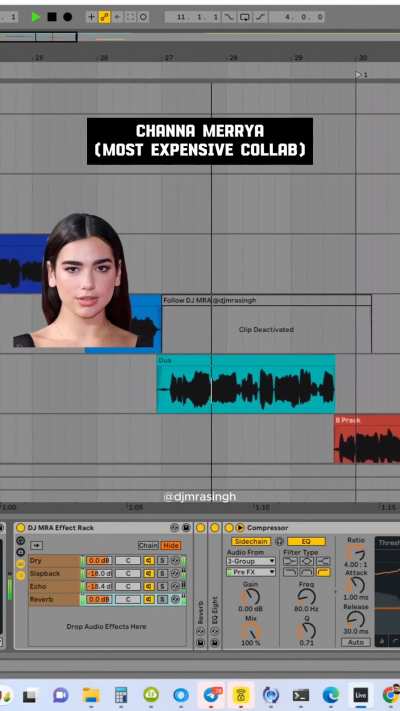Click Effect Rack hot-swap preset icon

coord(174,528)
